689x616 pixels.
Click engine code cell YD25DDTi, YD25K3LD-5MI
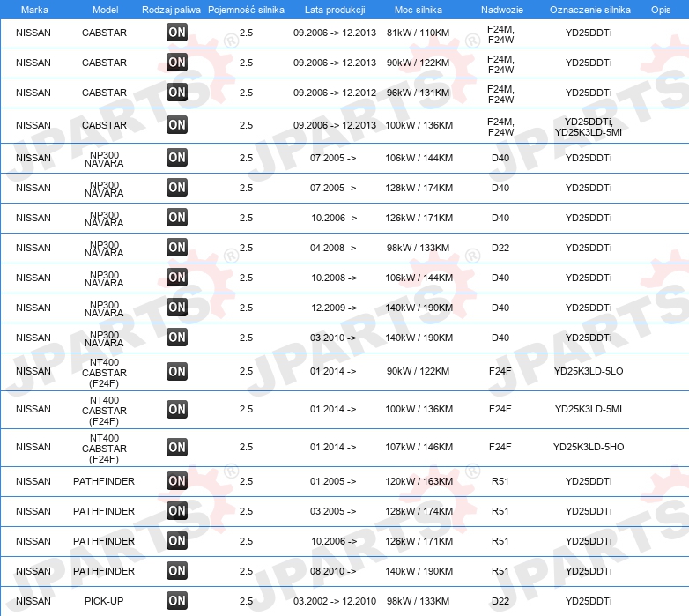[588, 127]
